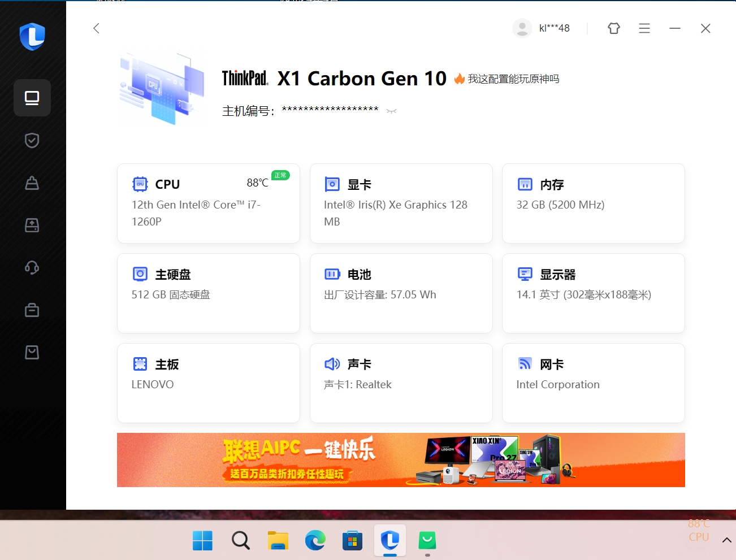
Task: Click the Lenovo shield logo in sidebar
Action: 32,37
